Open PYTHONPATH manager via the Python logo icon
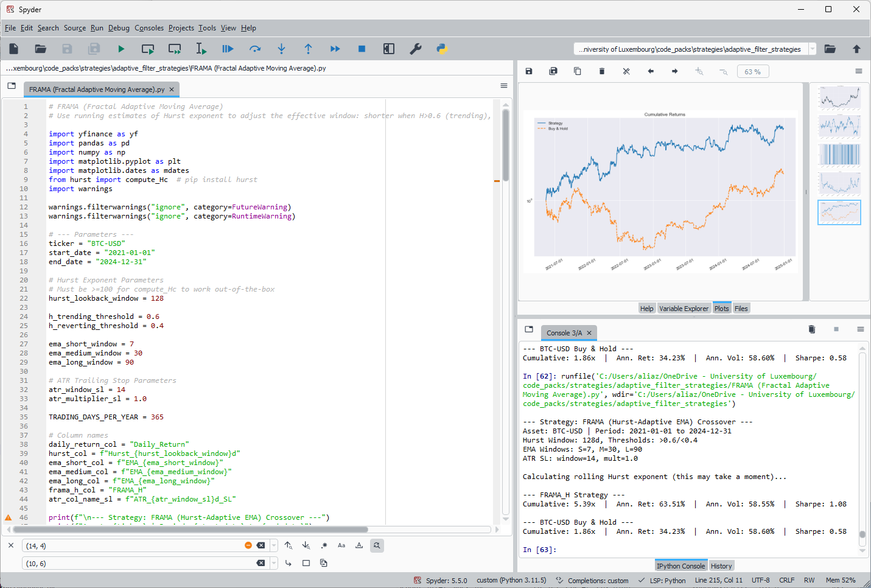The width and height of the screenshot is (871, 588). pyautogui.click(x=442, y=49)
